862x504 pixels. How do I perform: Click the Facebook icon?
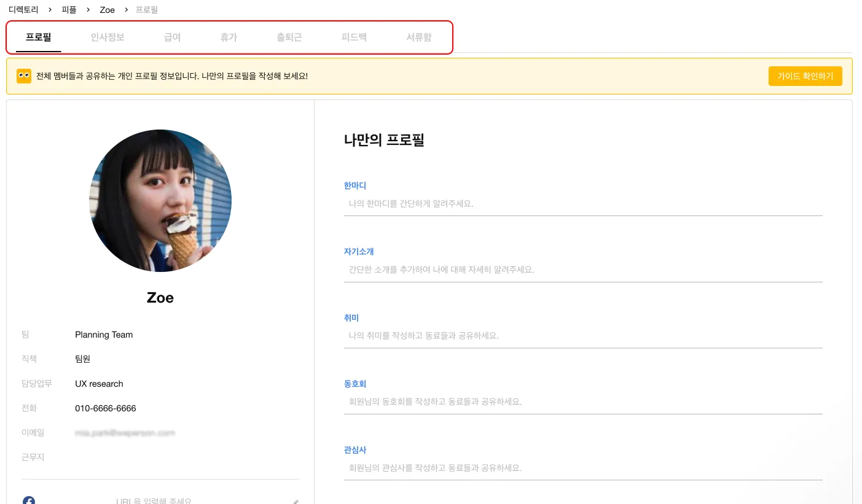pos(29,500)
